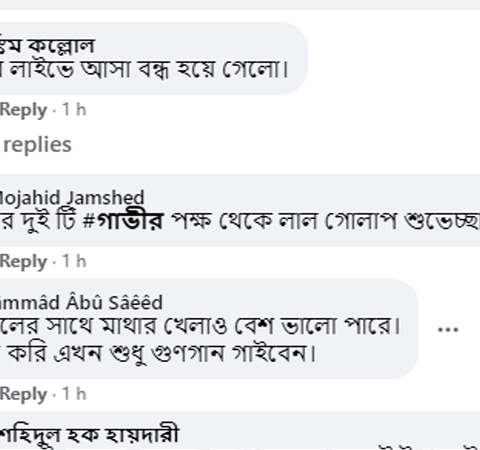The width and height of the screenshot is (480, 450).
Task: Click Reply under Âbû Sâêêd's comment
Action: [x=23, y=394]
